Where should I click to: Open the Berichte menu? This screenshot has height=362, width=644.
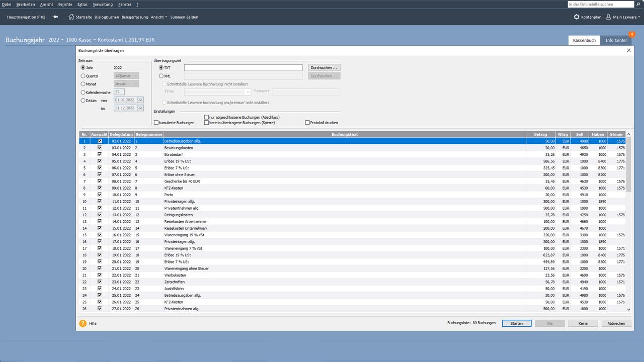[x=65, y=5]
